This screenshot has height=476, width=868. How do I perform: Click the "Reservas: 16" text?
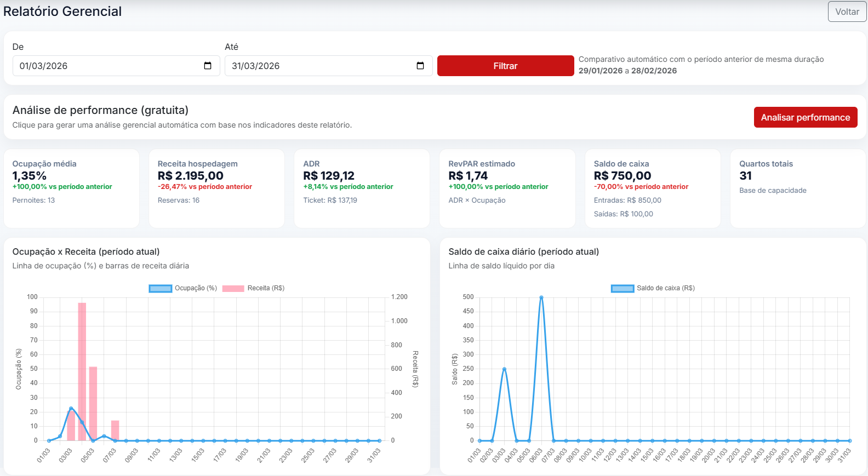pyautogui.click(x=179, y=200)
